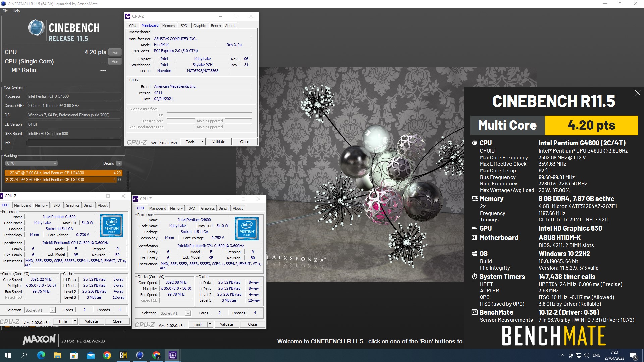Select ranking row 2 with score 4.00
Screen dimensions: 644x362
click(63, 180)
